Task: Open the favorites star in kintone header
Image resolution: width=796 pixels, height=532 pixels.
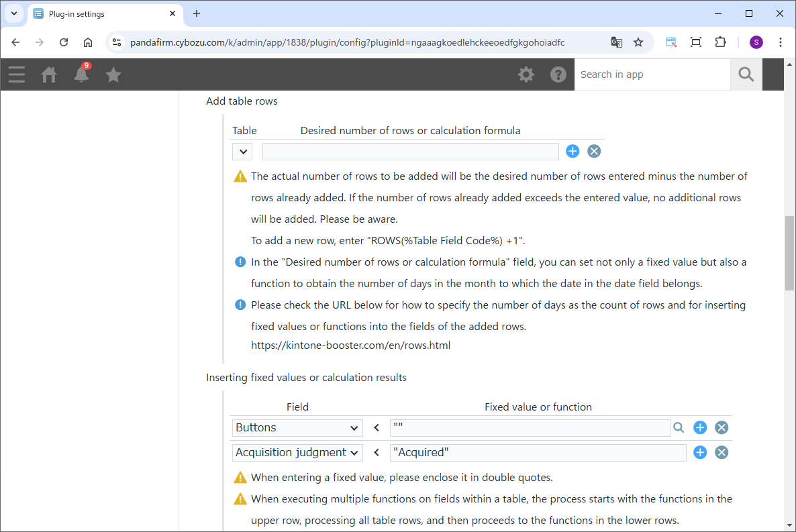Action: (113, 74)
